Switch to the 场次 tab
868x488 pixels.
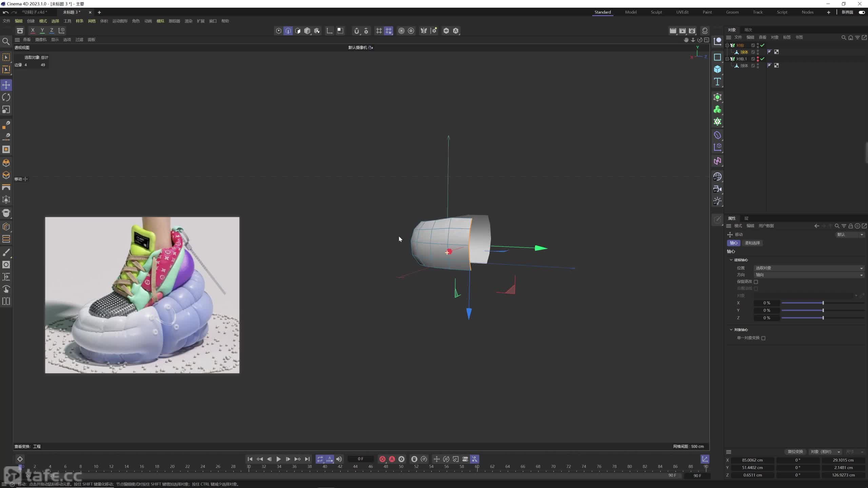748,30
